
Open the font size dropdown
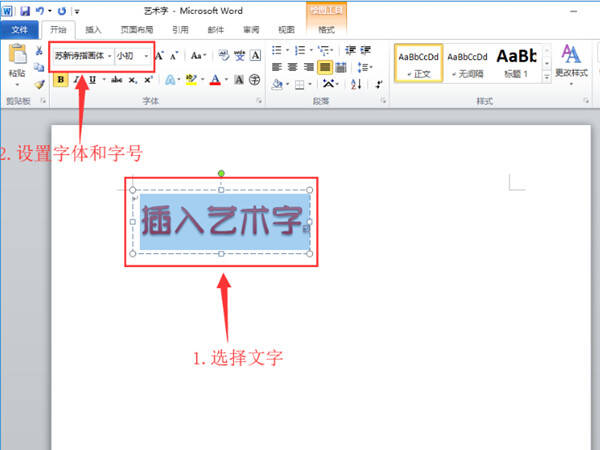point(146,56)
